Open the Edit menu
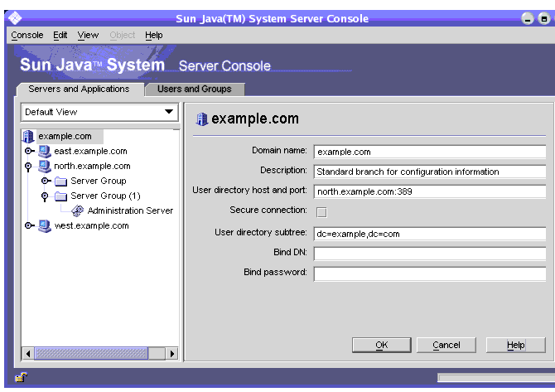 [60, 35]
